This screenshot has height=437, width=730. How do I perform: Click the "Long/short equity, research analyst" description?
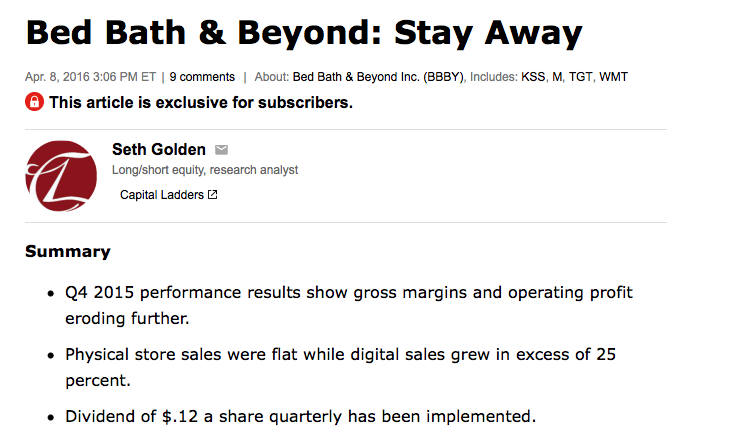[205, 170]
